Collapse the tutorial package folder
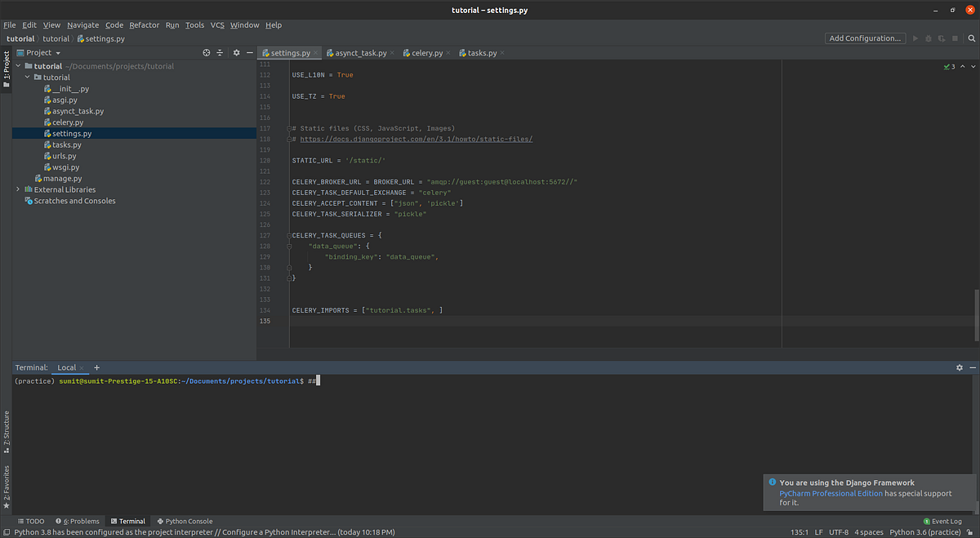The height and width of the screenshot is (538, 980). pyautogui.click(x=27, y=77)
